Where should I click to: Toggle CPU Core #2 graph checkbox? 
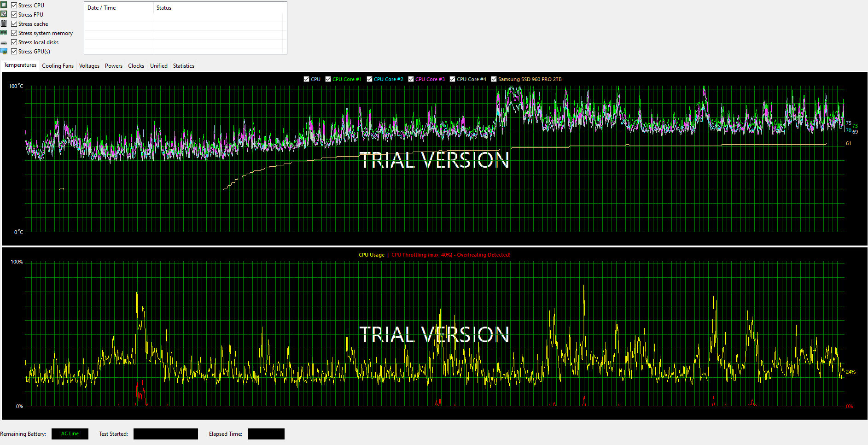pyautogui.click(x=369, y=79)
